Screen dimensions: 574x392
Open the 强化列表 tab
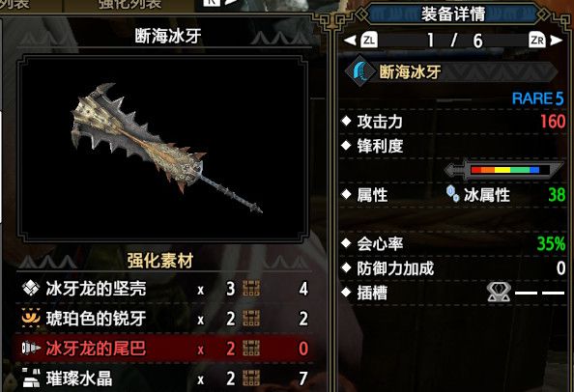click(x=129, y=5)
